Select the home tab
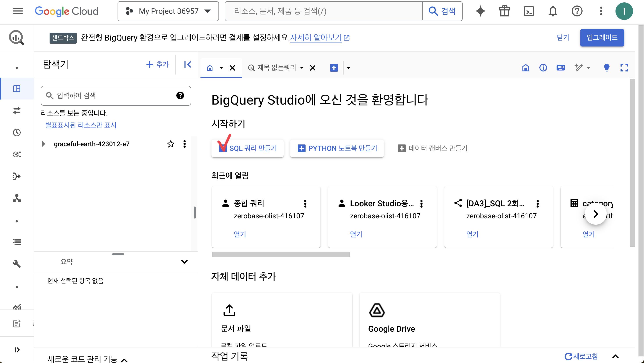The height and width of the screenshot is (363, 644). click(x=210, y=68)
